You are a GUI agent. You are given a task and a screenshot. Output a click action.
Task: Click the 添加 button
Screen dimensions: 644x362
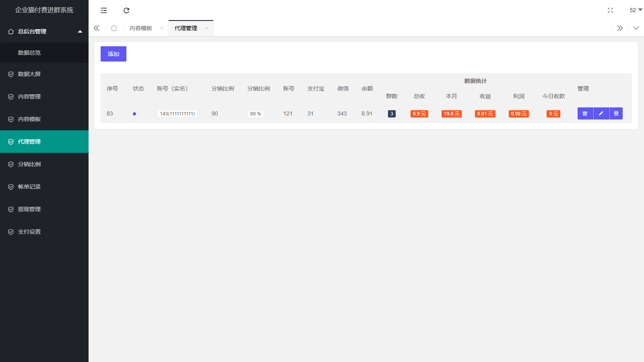(114, 54)
